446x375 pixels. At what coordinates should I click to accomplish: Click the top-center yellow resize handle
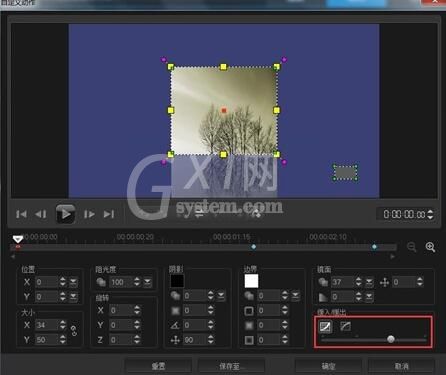223,67
